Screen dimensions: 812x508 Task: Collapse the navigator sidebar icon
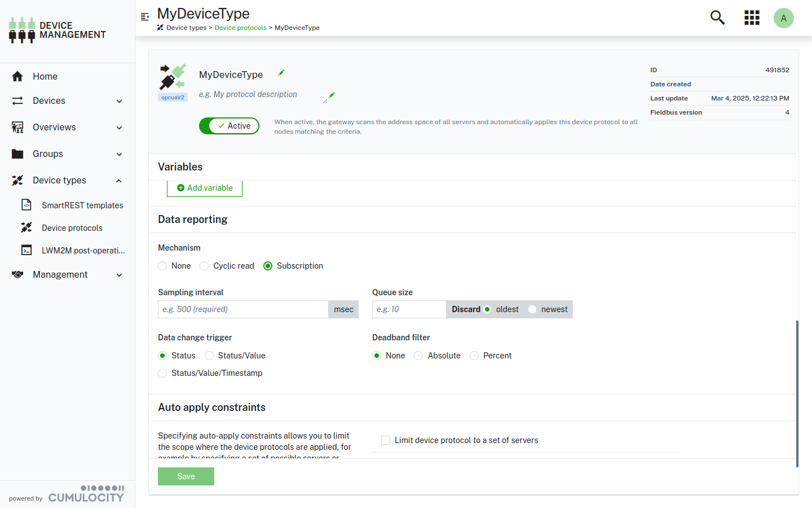tap(145, 17)
